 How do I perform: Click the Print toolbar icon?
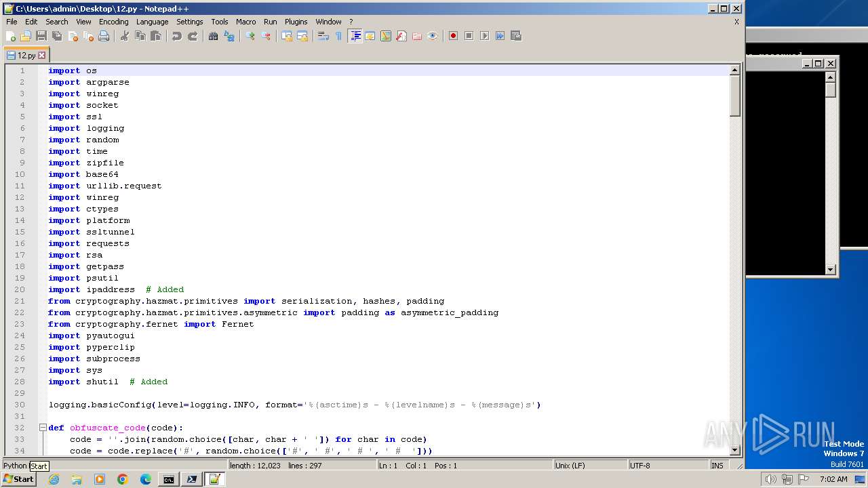pos(104,36)
